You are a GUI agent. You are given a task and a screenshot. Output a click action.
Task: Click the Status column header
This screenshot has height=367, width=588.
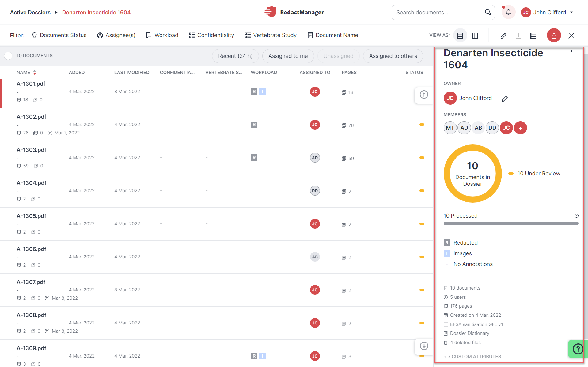[414, 73]
